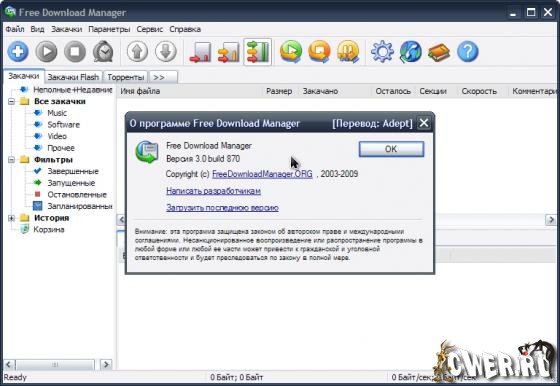Sort by the Секции column header
The image size is (560, 386).
pos(433,91)
